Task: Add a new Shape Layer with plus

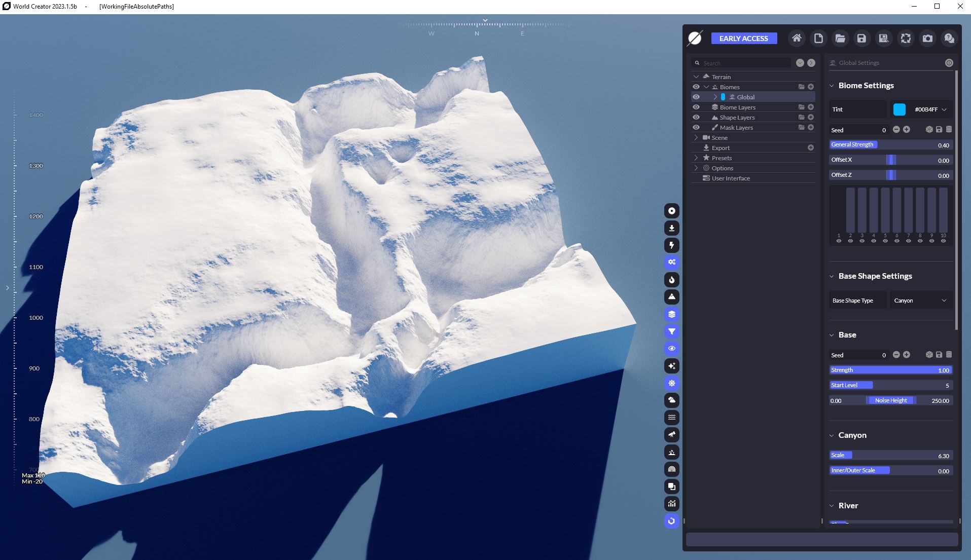Action: (811, 118)
